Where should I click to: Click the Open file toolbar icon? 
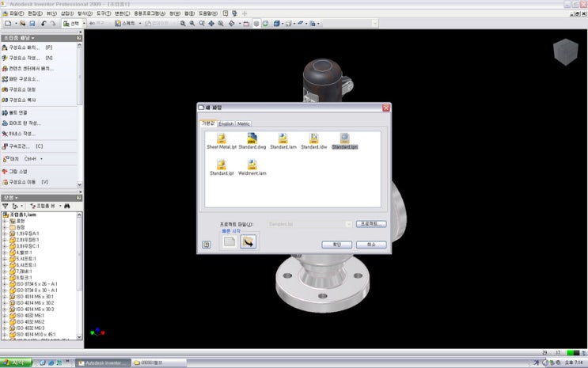click(x=23, y=24)
